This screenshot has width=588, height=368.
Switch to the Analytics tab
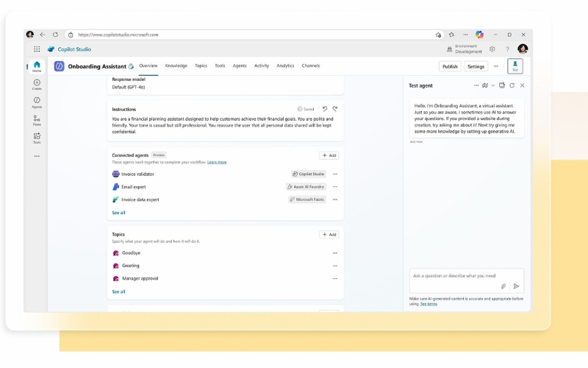tap(285, 66)
